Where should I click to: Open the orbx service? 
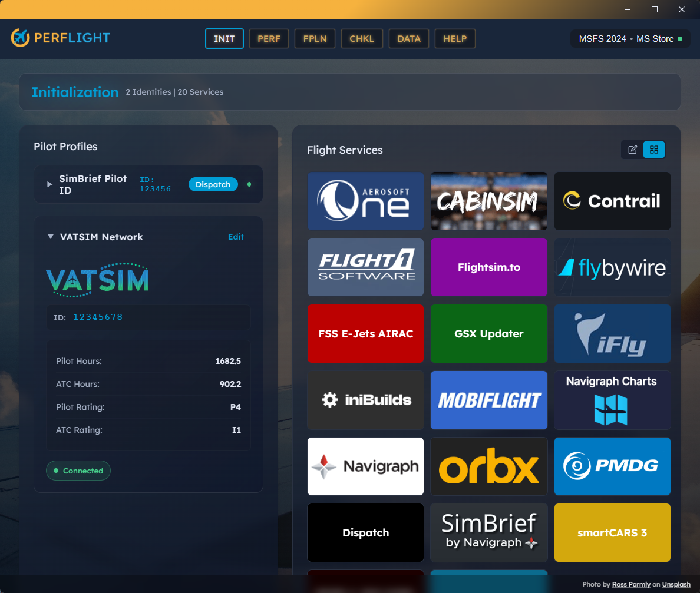click(488, 466)
